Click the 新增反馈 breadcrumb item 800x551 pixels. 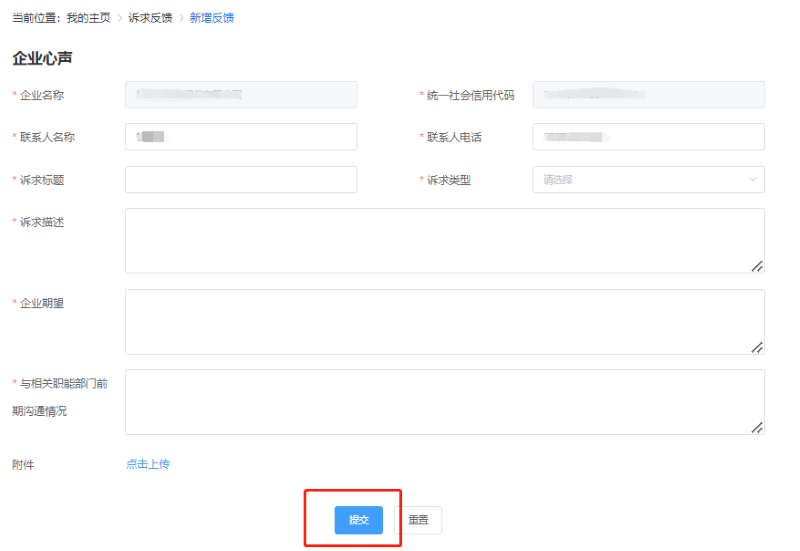click(x=212, y=18)
